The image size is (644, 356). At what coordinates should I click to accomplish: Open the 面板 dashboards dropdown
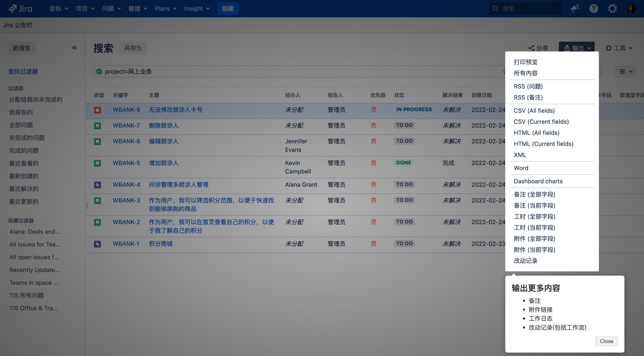click(59, 9)
